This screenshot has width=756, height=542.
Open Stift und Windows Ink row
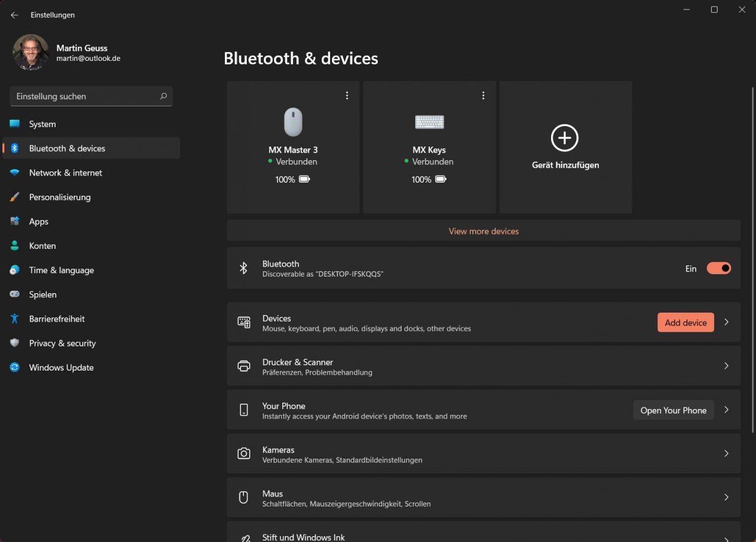coord(484,531)
